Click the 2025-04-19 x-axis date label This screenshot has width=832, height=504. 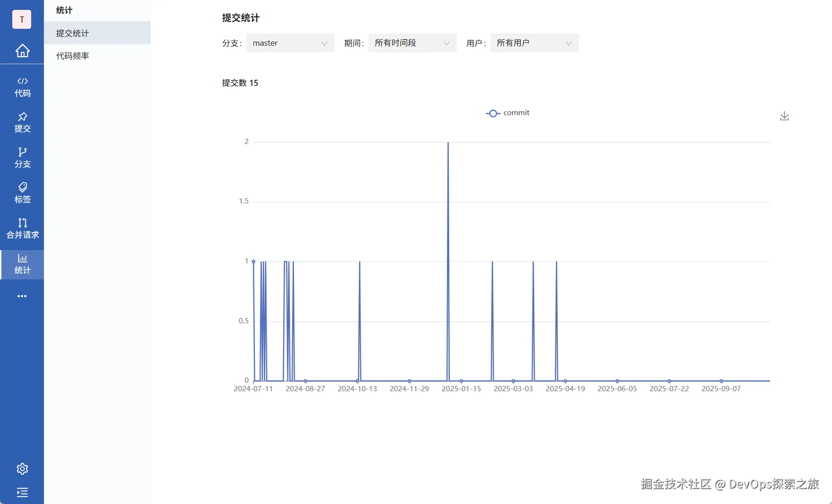[x=565, y=389]
